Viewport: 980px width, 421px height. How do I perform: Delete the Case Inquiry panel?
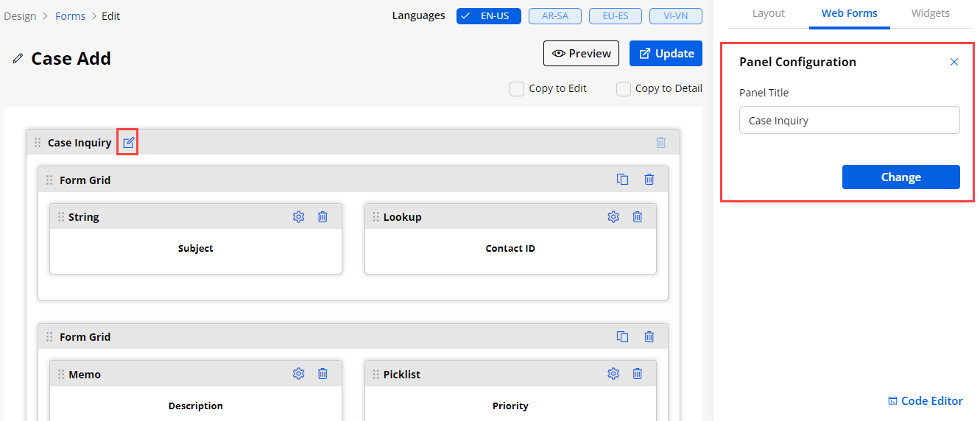point(660,143)
